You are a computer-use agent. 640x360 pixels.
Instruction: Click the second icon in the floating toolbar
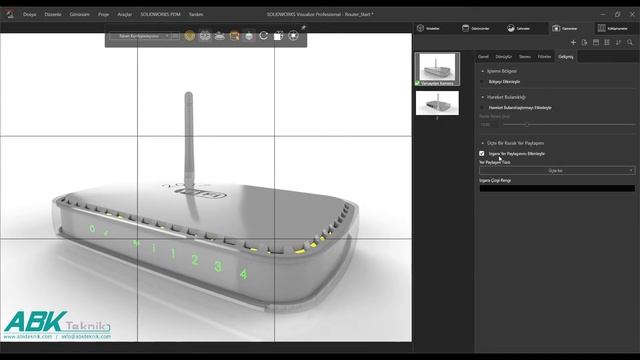(205, 36)
